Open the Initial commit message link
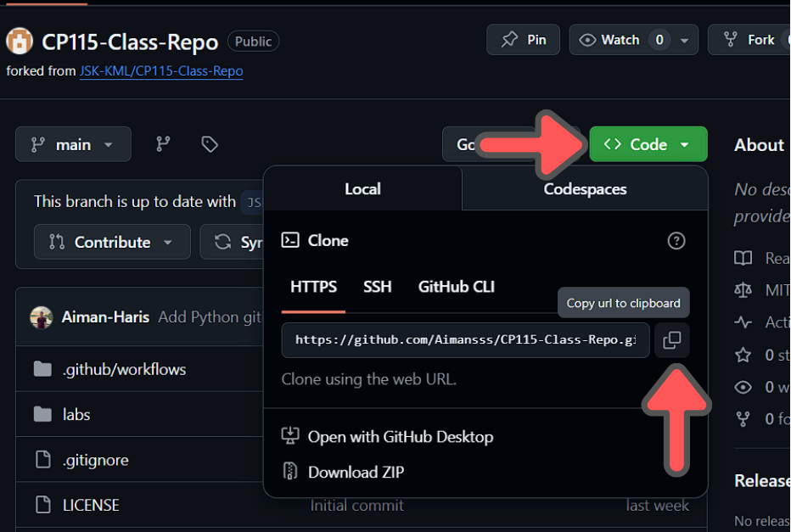This screenshot has height=532, width=791. (x=356, y=506)
